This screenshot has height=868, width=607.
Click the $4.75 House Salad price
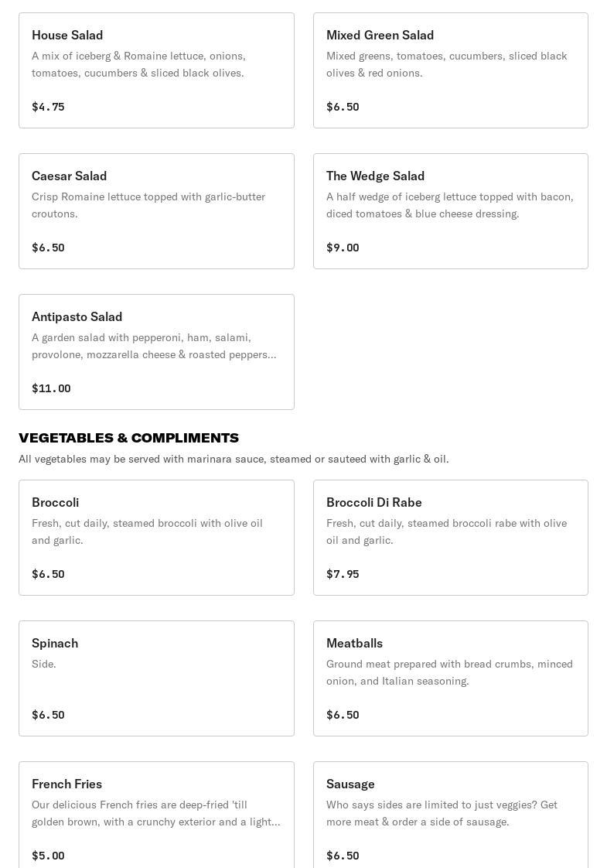(x=48, y=107)
